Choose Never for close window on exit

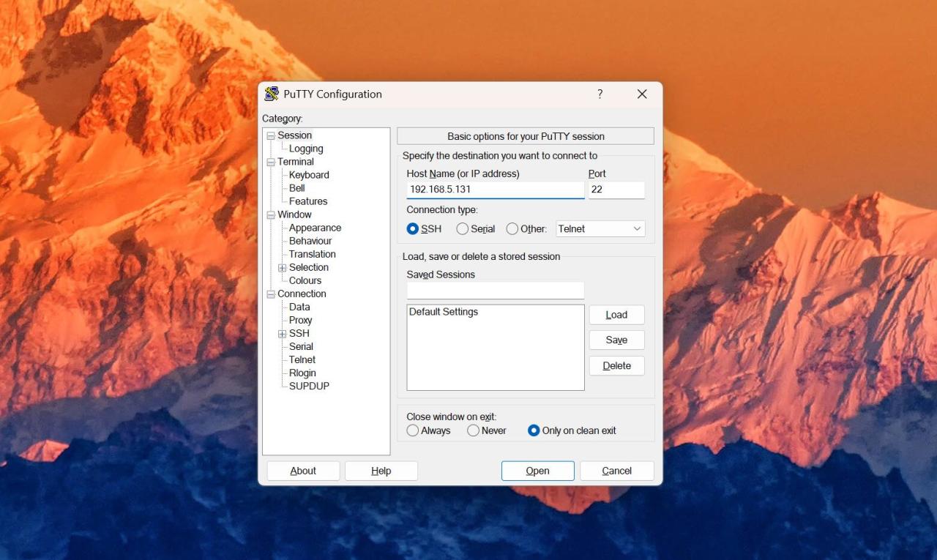point(474,430)
